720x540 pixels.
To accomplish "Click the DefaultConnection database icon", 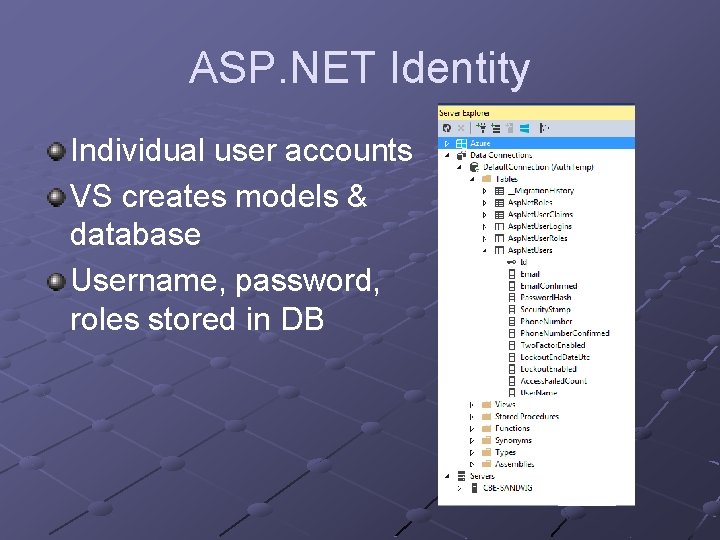I will (474, 167).
